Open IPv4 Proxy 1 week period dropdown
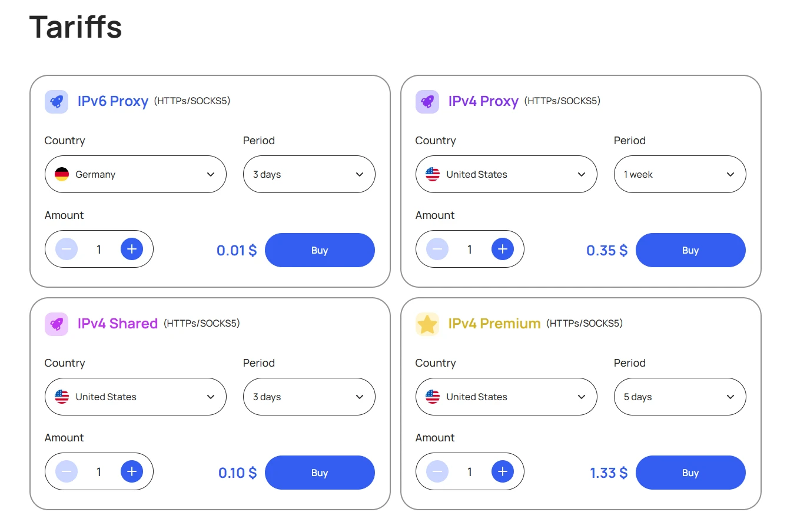Viewport: 787px width, 532px height. 680,174
